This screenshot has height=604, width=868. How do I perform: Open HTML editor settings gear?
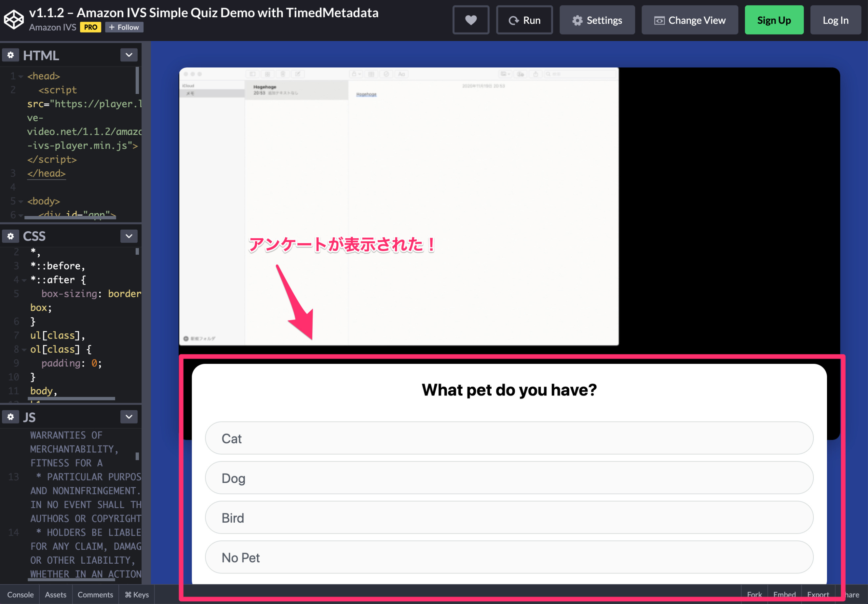[x=11, y=55]
